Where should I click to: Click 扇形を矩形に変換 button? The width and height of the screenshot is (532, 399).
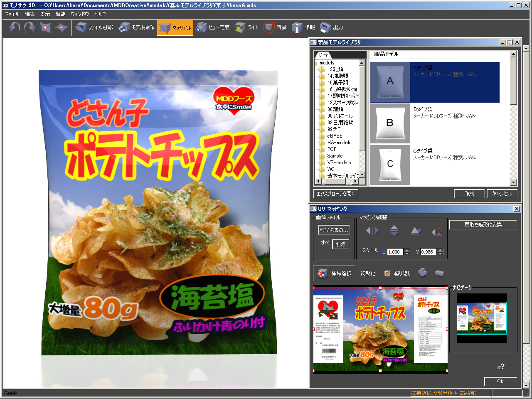coord(483,225)
